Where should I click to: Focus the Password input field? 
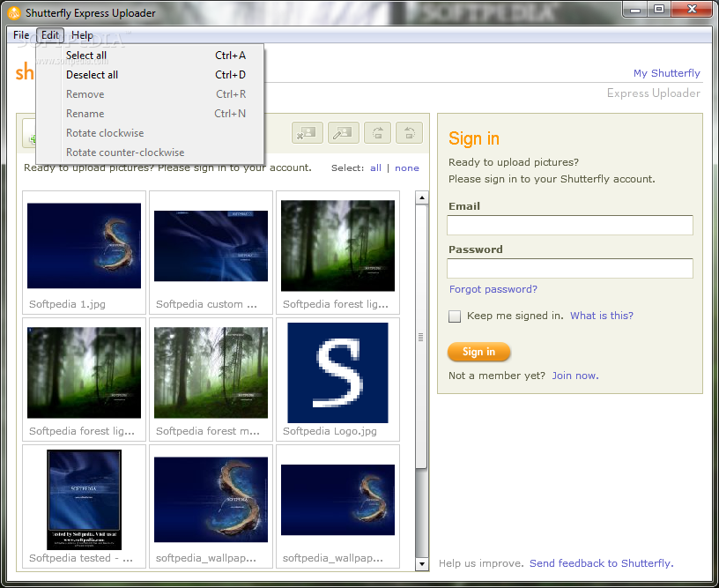[x=570, y=268]
